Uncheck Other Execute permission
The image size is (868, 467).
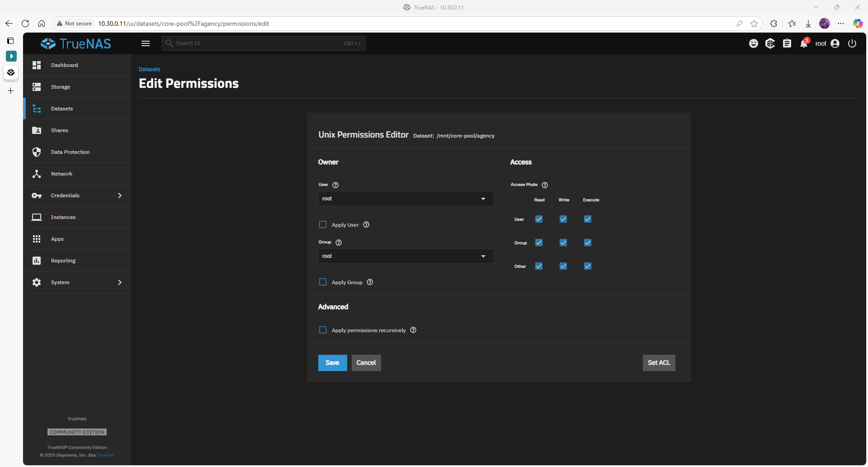pyautogui.click(x=588, y=266)
